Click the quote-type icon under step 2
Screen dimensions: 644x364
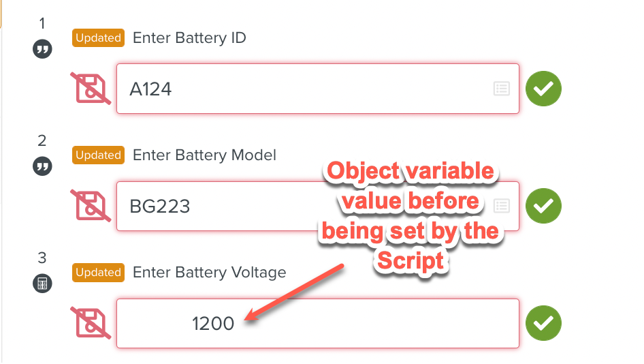click(42, 166)
